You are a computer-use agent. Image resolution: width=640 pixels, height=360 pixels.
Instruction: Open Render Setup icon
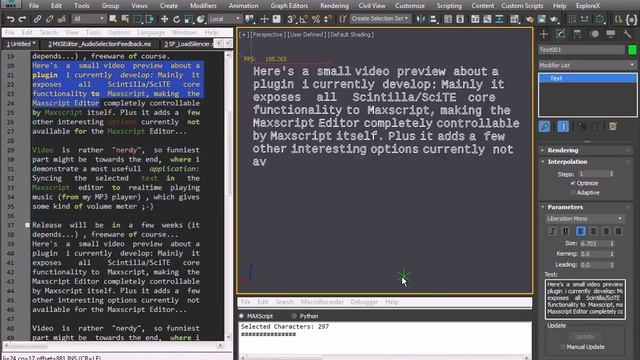pos(529,19)
